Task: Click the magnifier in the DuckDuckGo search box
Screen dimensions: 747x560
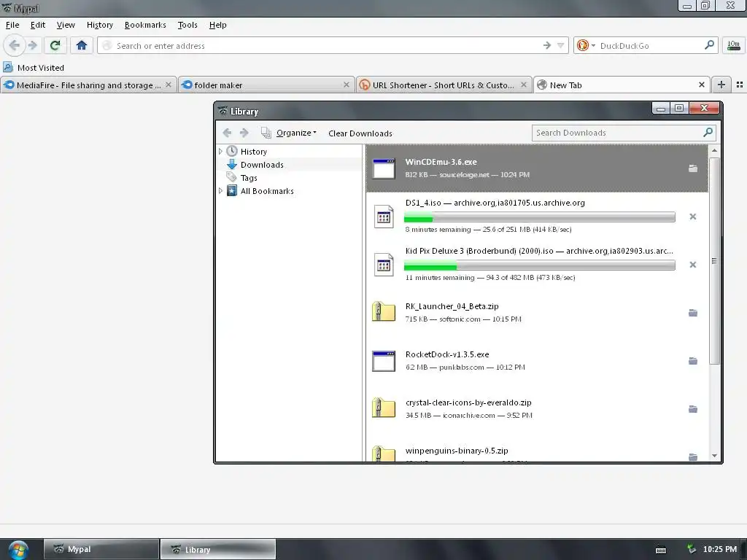Action: [x=709, y=45]
